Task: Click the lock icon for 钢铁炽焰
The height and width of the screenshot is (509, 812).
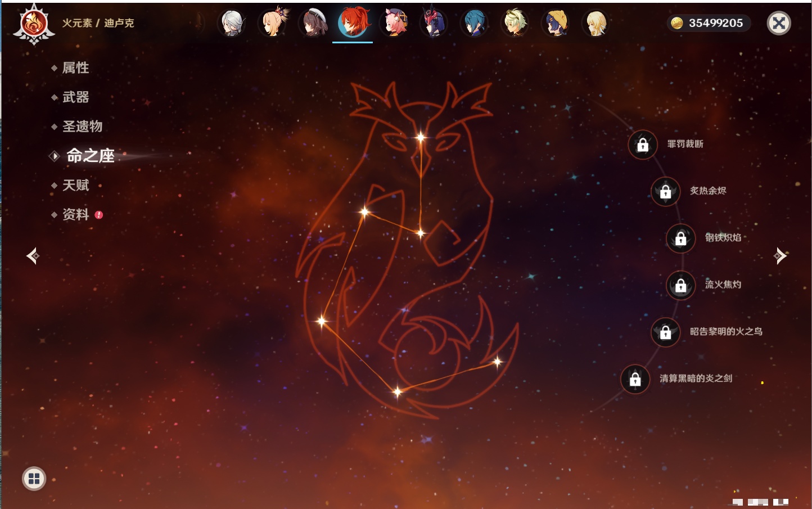Action: pos(680,238)
